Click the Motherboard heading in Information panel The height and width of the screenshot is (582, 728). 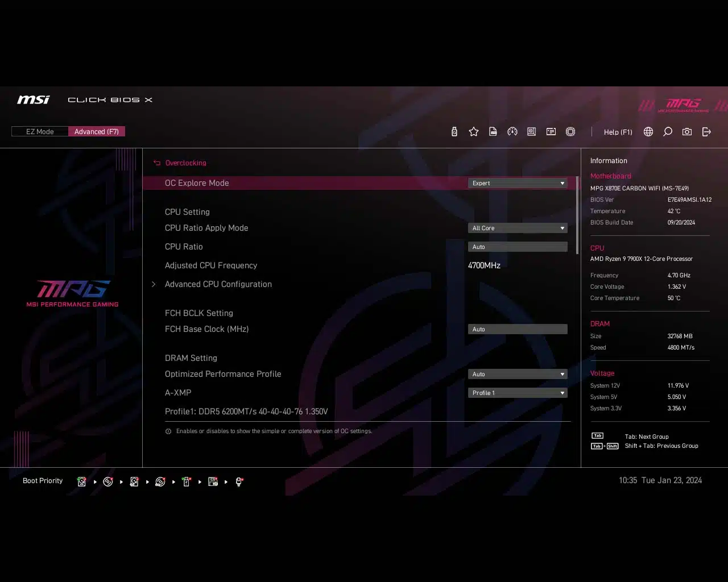pyautogui.click(x=610, y=176)
